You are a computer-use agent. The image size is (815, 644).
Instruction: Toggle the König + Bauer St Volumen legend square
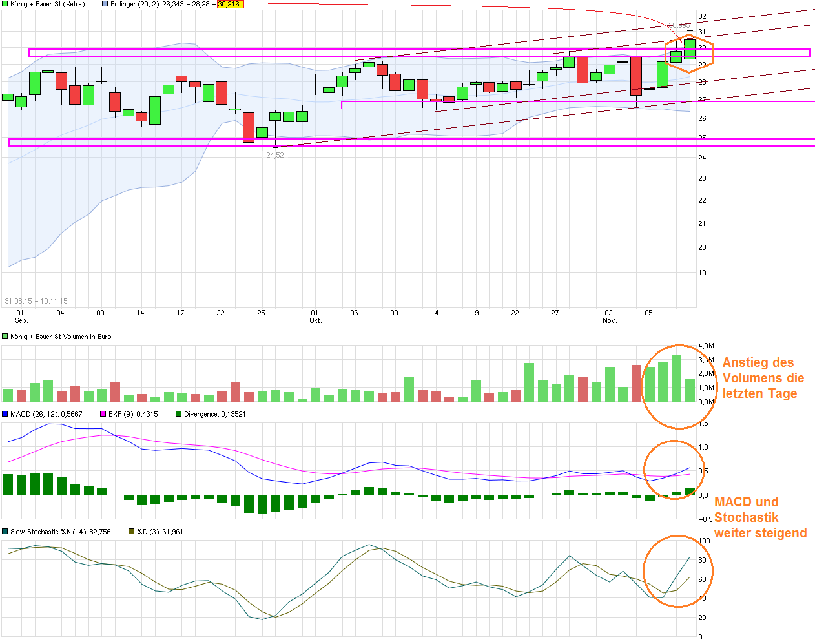coord(4,337)
